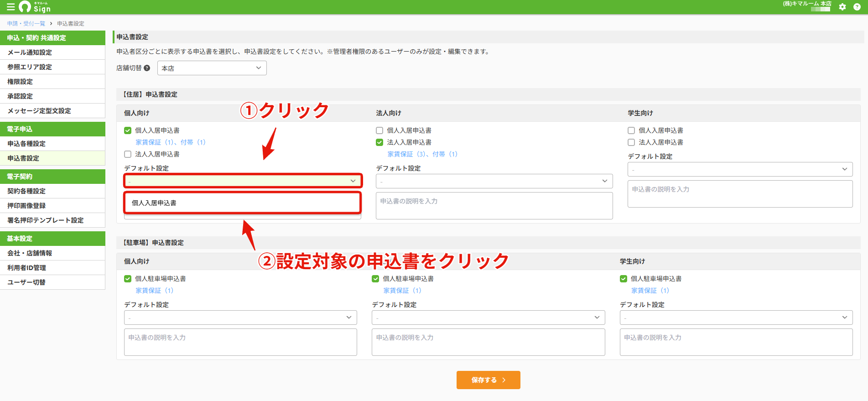Click 申込書の説明 field for 住居 法人向け
Image resolution: width=868 pixels, height=401 pixels.
pos(494,206)
